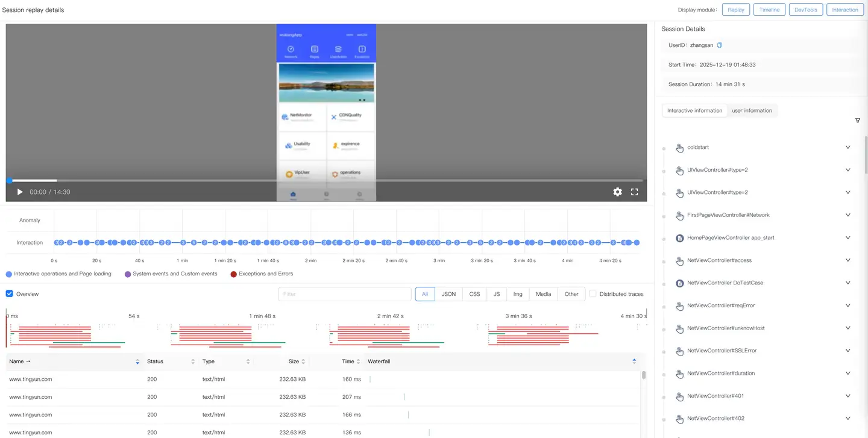Expand the coldstart interaction entry
This screenshot has width=868, height=438.
click(x=848, y=148)
